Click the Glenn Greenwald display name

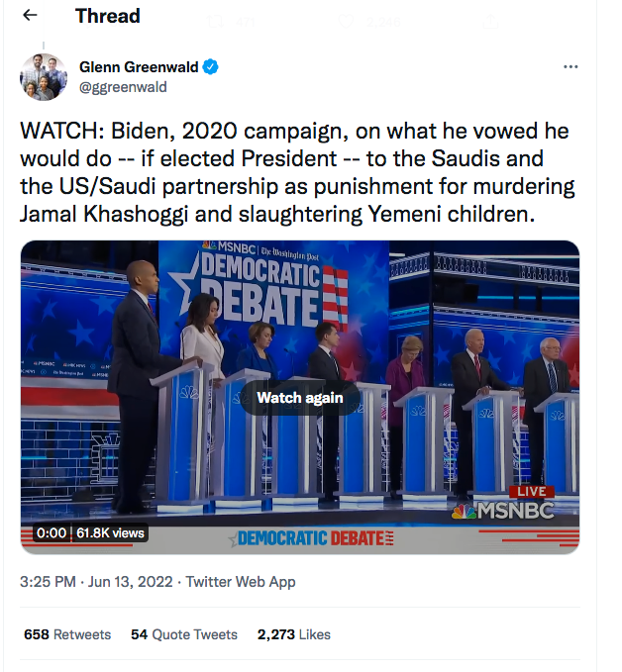139,67
